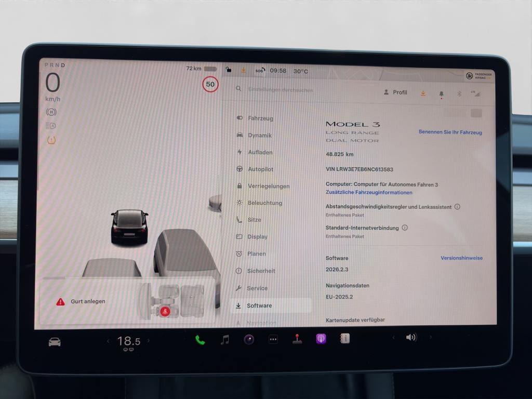Tap the software download icon beside Profil
This screenshot has width=532, height=399.
[x=423, y=93]
